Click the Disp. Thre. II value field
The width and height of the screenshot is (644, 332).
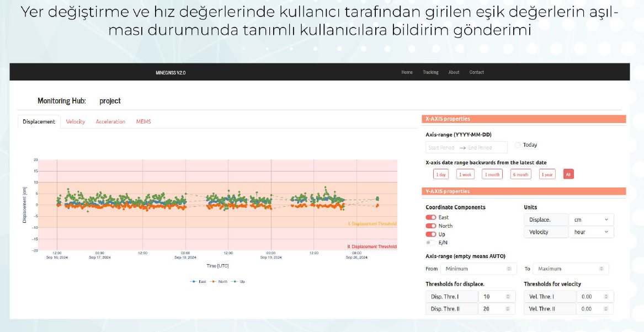coord(497,309)
